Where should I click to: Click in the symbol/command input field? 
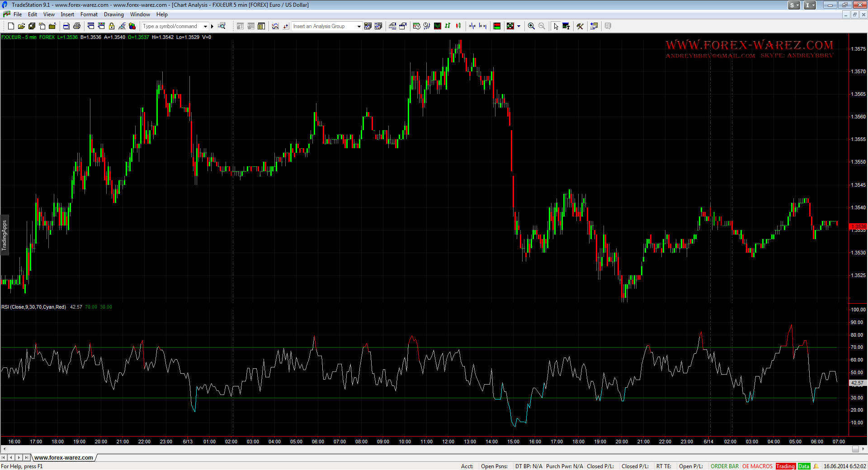[x=172, y=26]
